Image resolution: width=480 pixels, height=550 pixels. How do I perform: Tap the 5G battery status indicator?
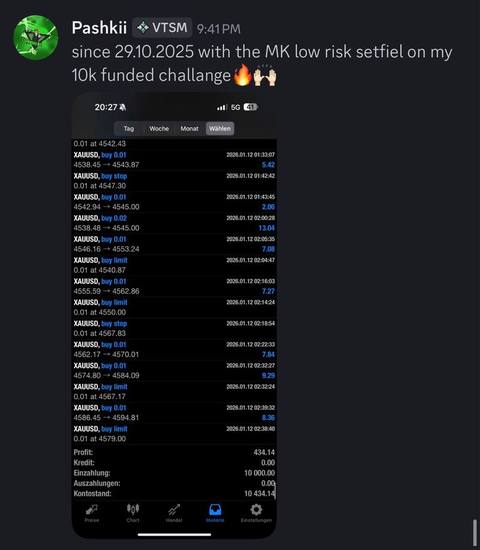(250, 107)
